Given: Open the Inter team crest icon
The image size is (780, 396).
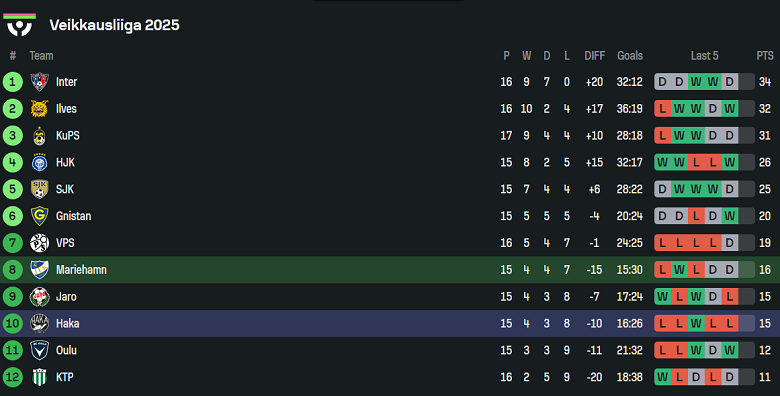Looking at the screenshot, I should click(39, 82).
